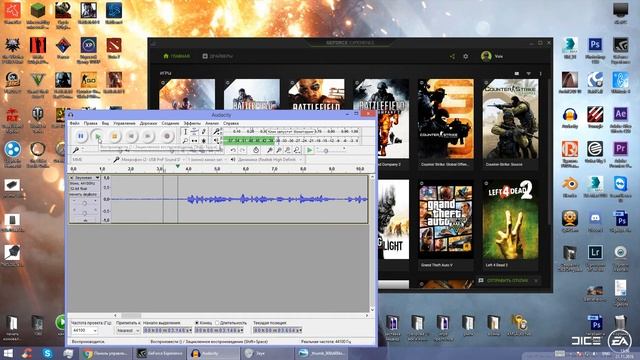Image resolution: width=640 pixels, height=360 pixels.
Task: Click the Zoom In icon in Audacity edit toolbar
Action: (269, 150)
